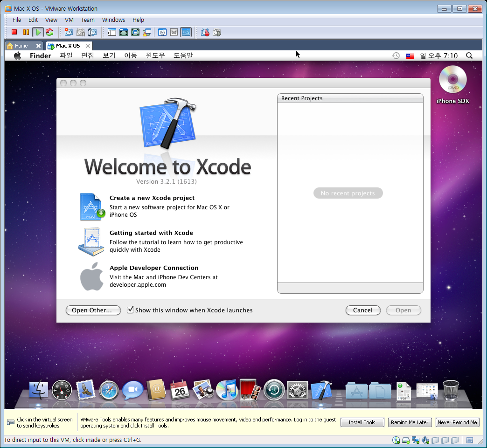Click Create a new Xcode project
Image resolution: width=487 pixels, height=448 pixels.
152,198
